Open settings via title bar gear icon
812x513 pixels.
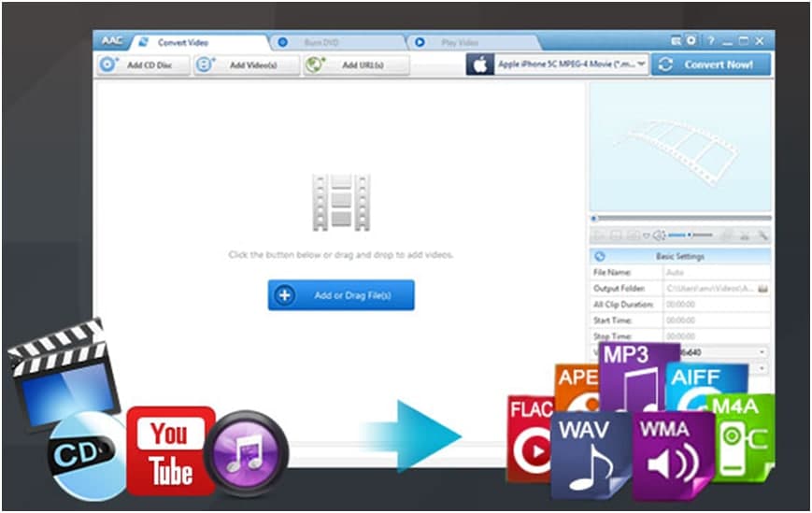pyautogui.click(x=691, y=40)
